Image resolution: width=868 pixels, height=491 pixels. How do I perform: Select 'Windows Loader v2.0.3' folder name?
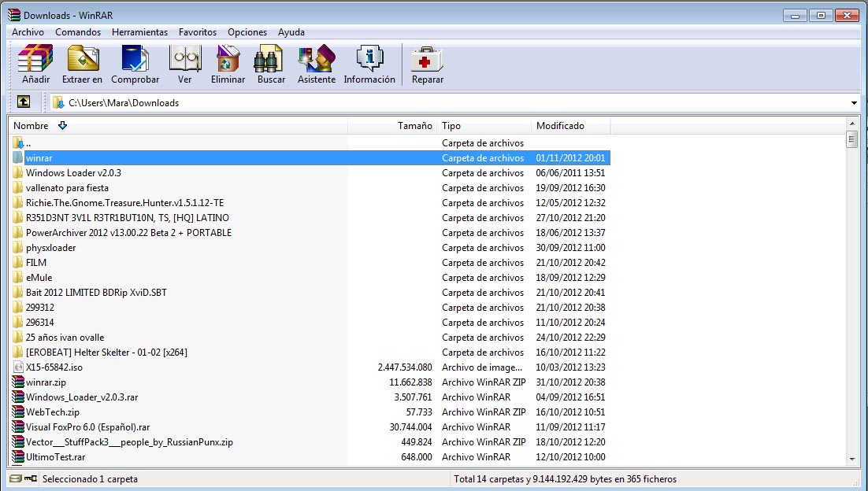[73, 173]
